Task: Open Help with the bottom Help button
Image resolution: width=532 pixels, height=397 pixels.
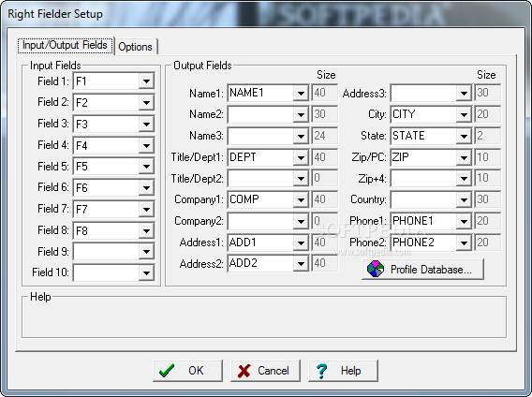Action: coord(343,371)
